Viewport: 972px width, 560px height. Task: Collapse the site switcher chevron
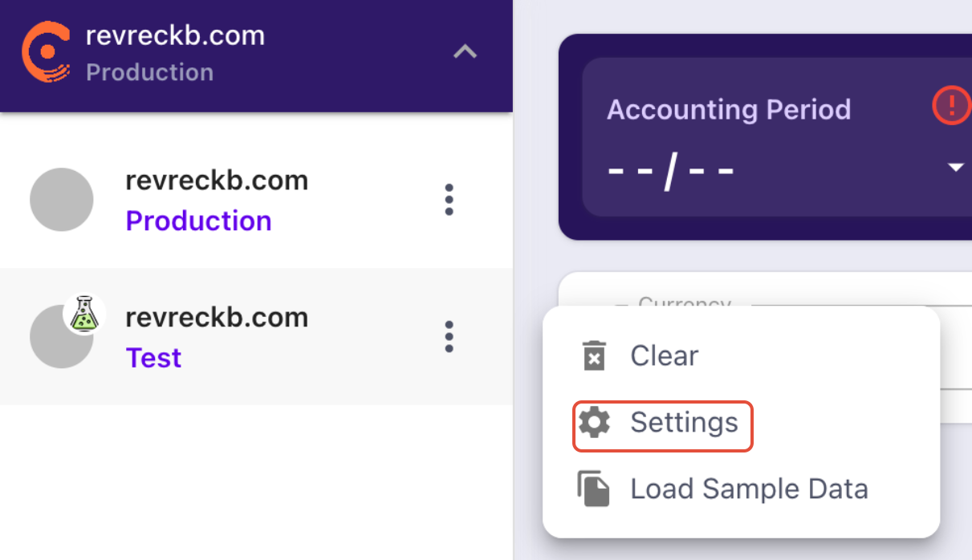click(465, 53)
